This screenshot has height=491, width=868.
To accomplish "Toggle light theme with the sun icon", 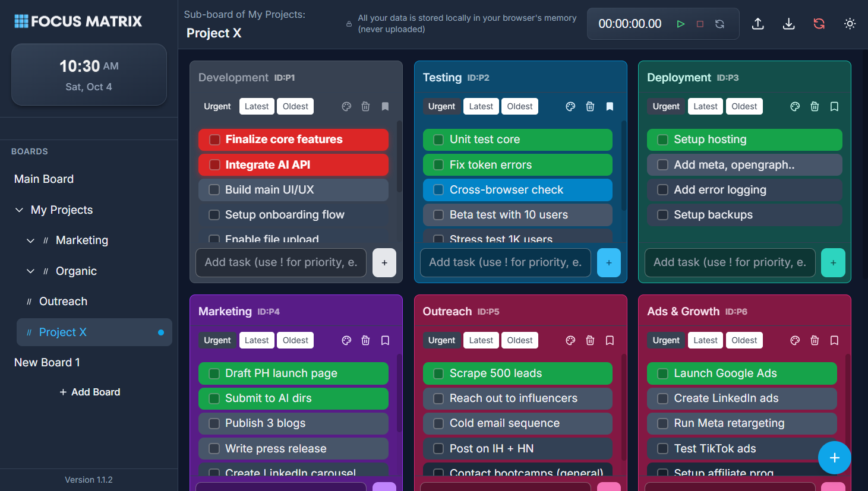I will click(x=850, y=24).
